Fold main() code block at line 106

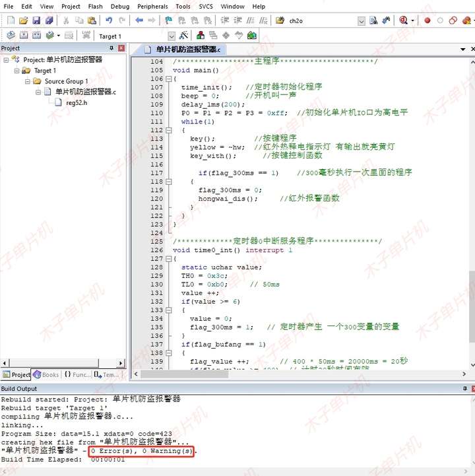pos(169,79)
